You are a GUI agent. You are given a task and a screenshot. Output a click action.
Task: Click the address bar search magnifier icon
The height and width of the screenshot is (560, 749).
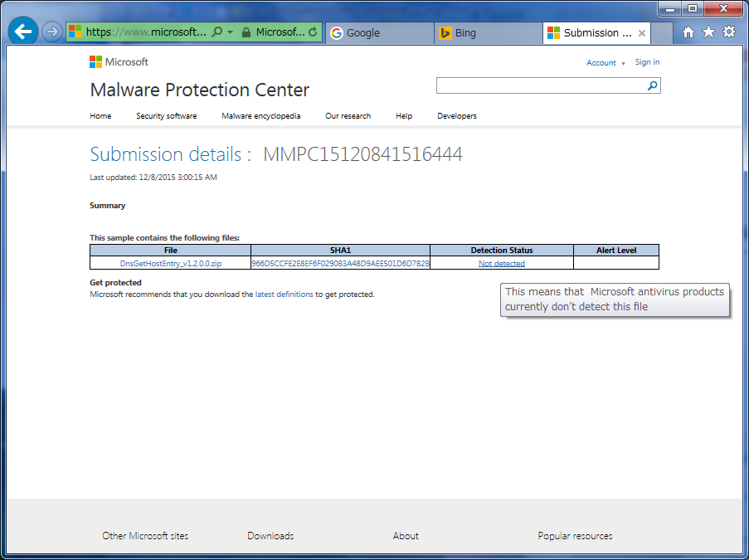[x=216, y=32]
